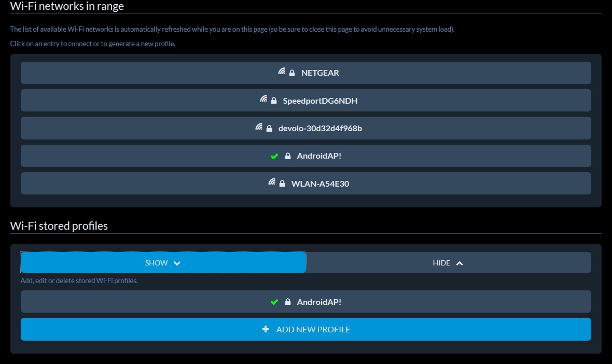Click the devolo-30d32d4f968b signal icon
Image resolution: width=612 pixels, height=364 pixels.
coord(259,127)
